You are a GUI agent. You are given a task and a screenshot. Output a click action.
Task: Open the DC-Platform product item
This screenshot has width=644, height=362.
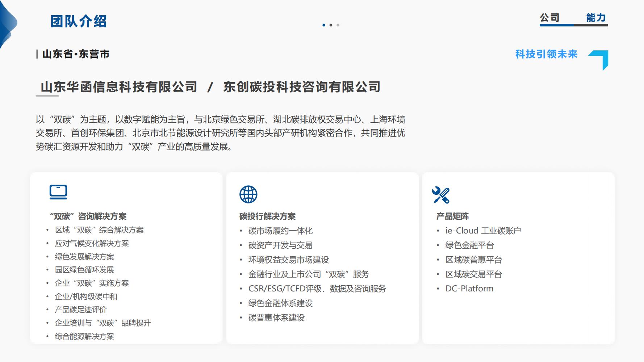pos(469,289)
